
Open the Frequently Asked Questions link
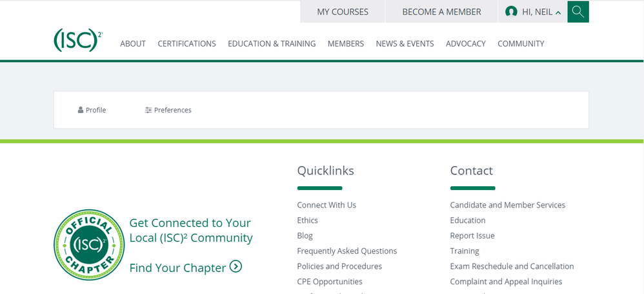347,251
